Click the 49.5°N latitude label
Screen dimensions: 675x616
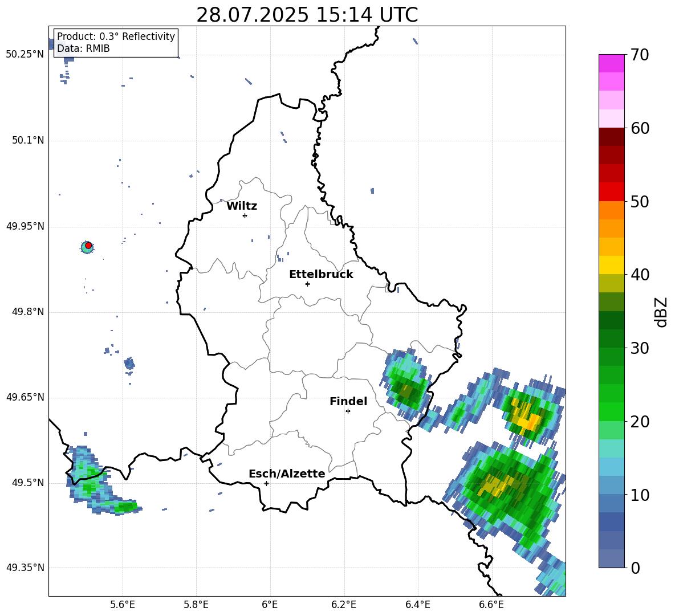pos(27,483)
